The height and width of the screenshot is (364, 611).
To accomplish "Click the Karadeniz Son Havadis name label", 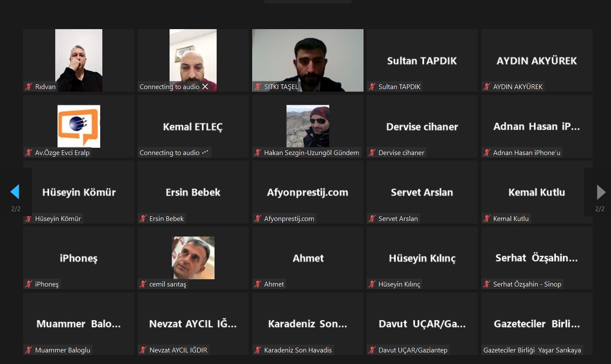I will 298,350.
